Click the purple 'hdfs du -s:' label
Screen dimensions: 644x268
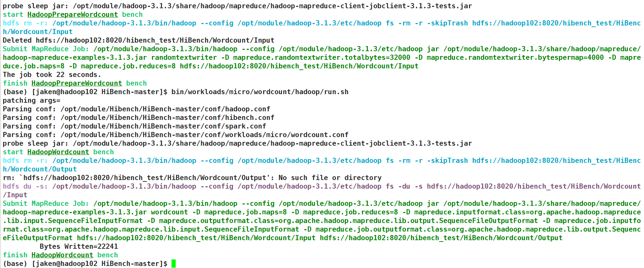(25, 186)
